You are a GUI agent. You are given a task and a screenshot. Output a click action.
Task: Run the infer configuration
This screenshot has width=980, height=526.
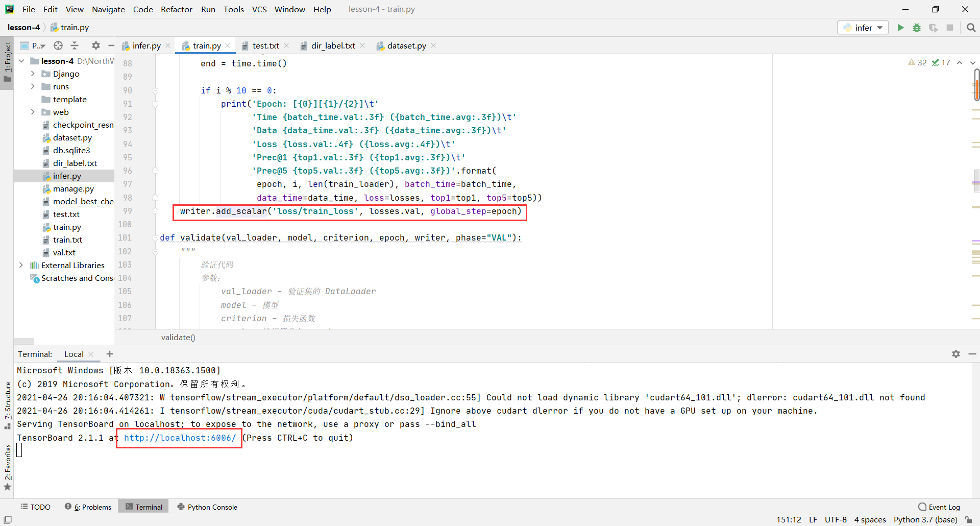[900, 27]
